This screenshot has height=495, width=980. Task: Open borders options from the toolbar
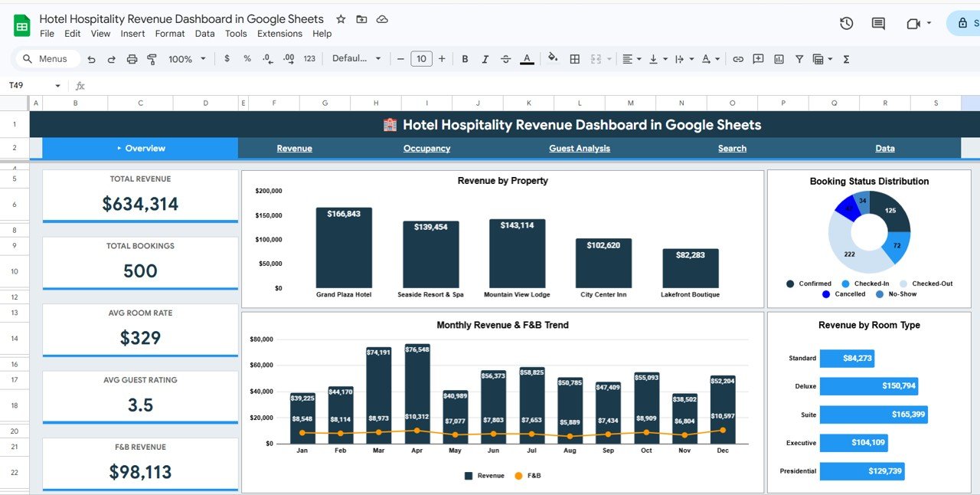[x=574, y=59]
